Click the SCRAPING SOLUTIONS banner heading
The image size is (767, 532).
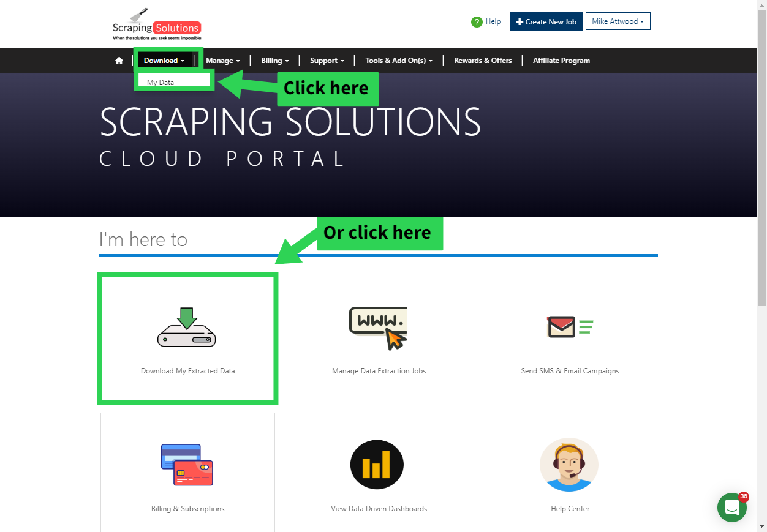point(290,122)
